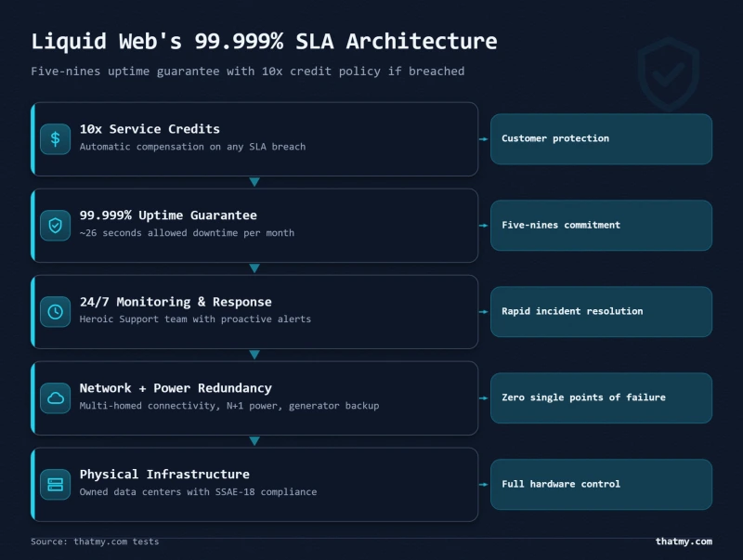Click the main title 'Liquid Web's 99.999% SLA Architecture'

264,42
